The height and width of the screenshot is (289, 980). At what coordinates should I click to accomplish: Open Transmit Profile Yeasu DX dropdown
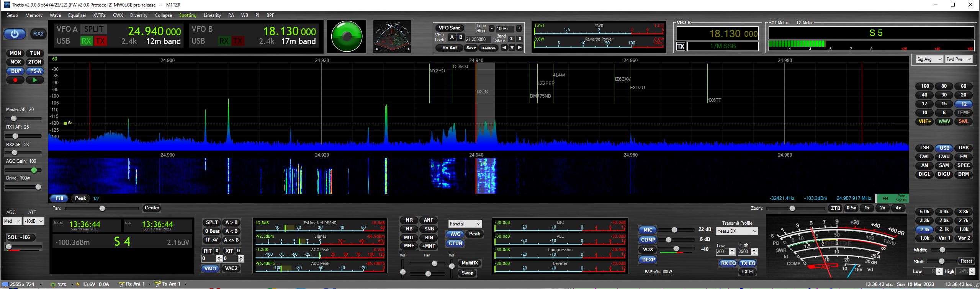(737, 231)
